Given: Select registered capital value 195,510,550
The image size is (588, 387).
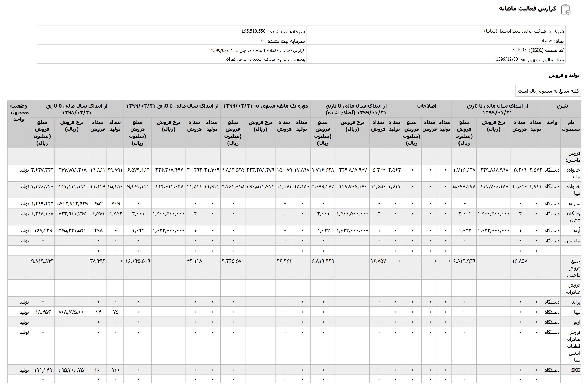Looking at the screenshot, I should coord(253,31).
